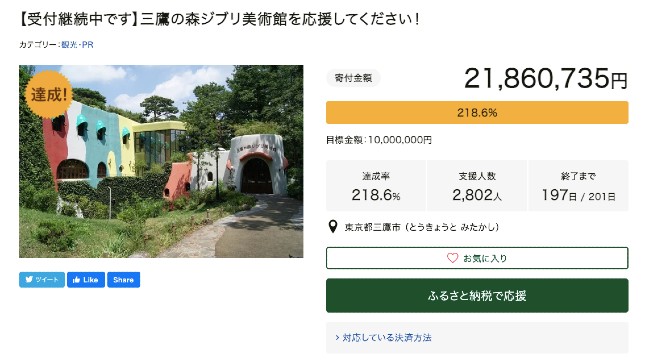Viewport: 670px width, 362px height.
Task: Click the map pin location icon
Action: [x=332, y=227]
